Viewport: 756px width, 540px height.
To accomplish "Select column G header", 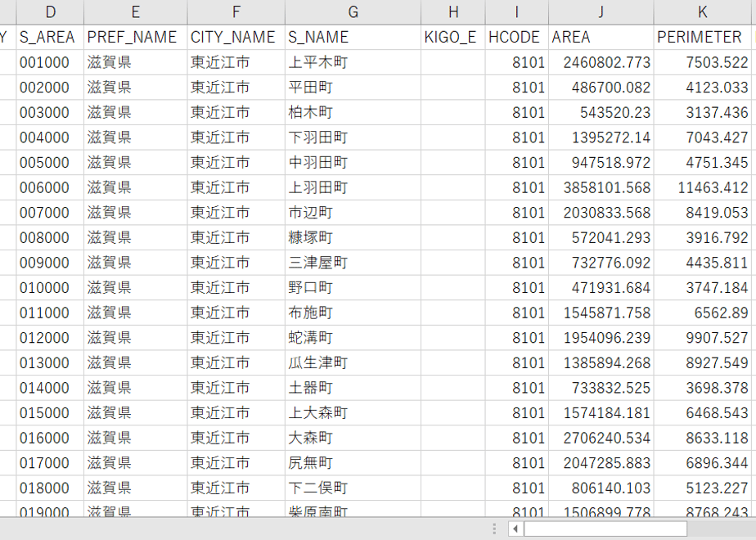I will pos(353,12).
